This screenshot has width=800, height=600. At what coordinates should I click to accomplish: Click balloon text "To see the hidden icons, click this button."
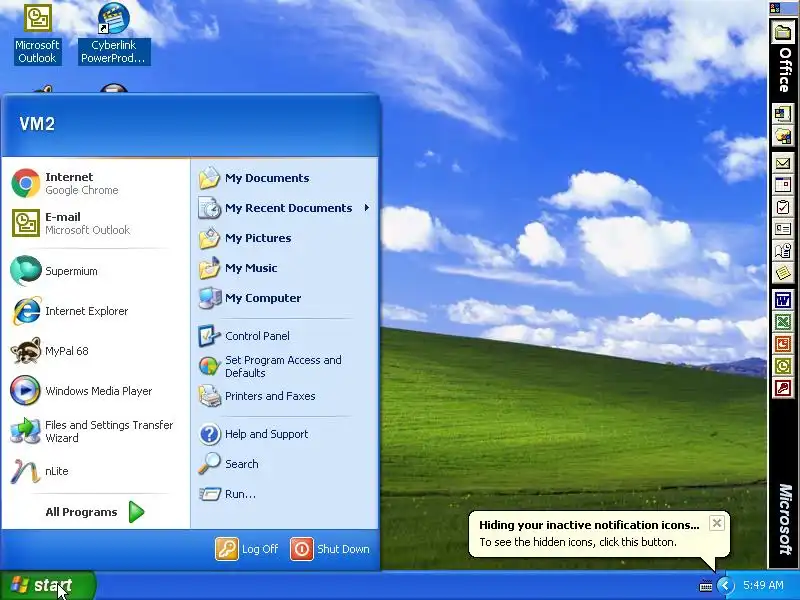[578, 542]
